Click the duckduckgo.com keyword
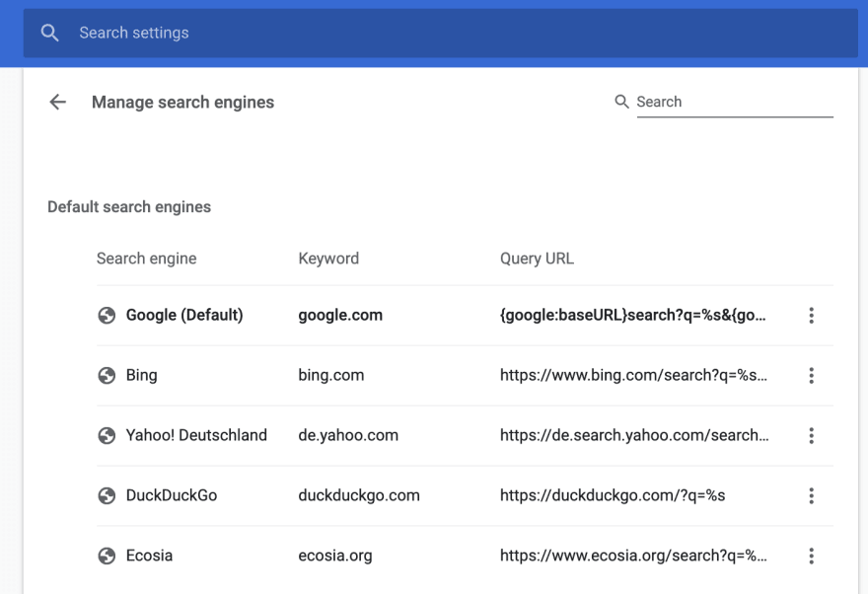This screenshot has width=868, height=594. pos(359,495)
